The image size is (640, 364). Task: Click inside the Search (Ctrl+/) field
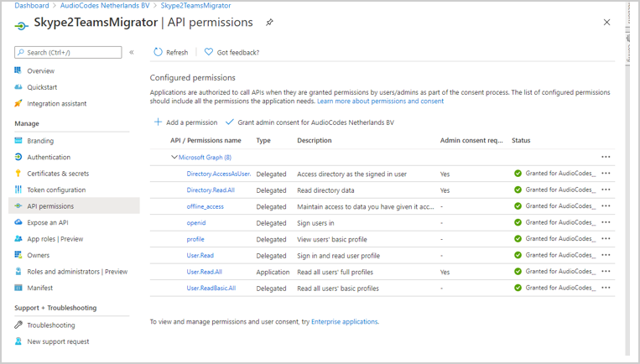(68, 52)
